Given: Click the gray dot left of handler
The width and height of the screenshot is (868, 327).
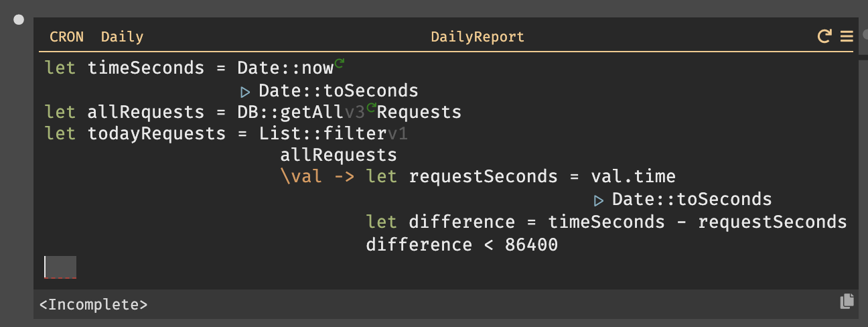Looking at the screenshot, I should [x=19, y=20].
